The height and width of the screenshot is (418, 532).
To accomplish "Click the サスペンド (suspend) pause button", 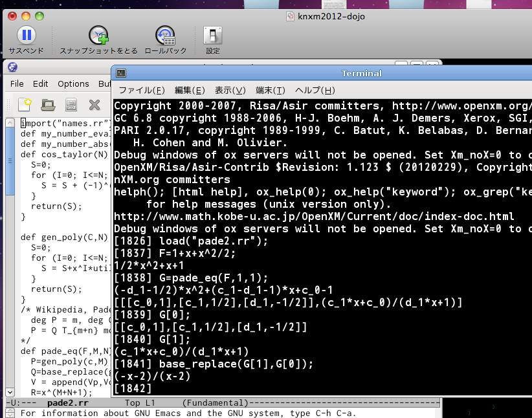I will point(27,35).
